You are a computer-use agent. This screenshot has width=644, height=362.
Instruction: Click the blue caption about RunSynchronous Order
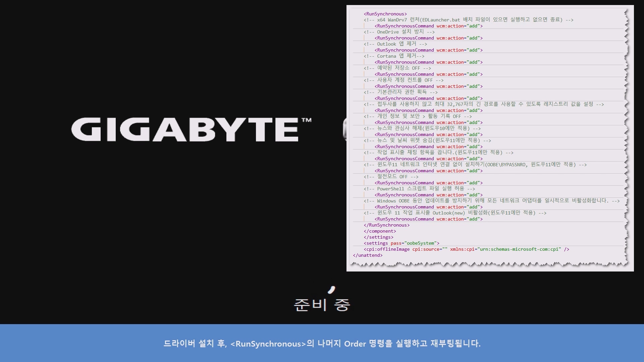pyautogui.click(x=322, y=344)
